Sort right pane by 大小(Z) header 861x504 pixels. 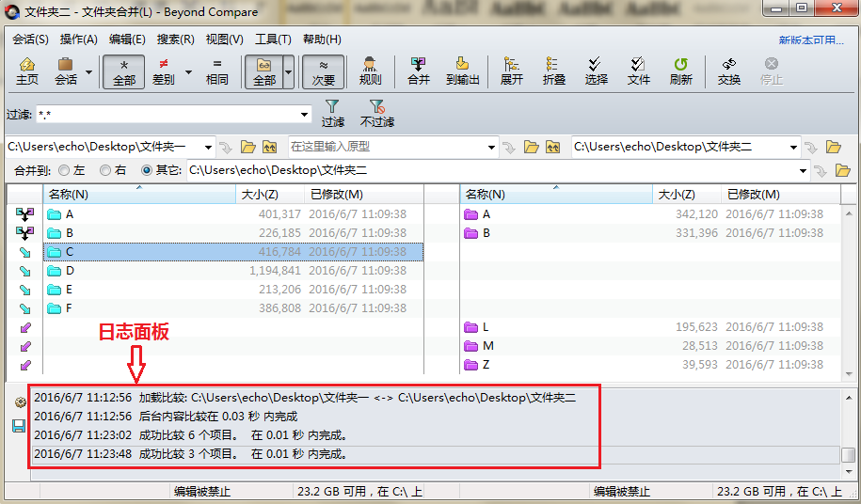pyautogui.click(x=687, y=194)
